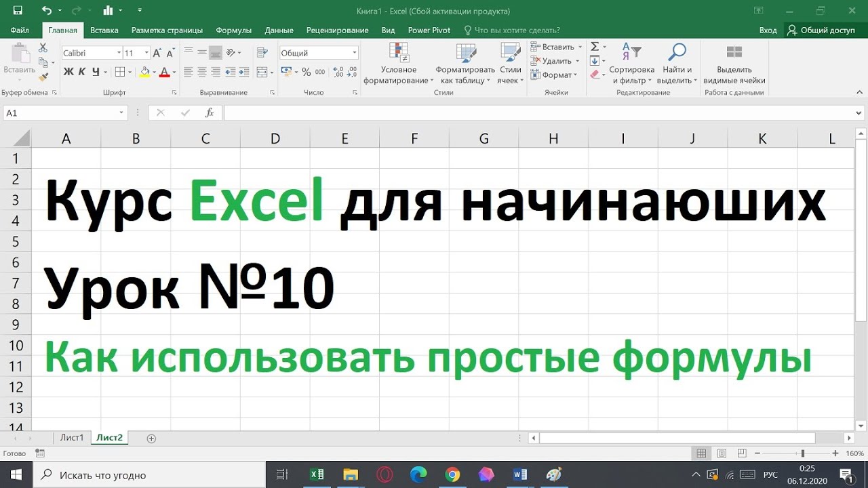Viewport: 868px width, 488px height.
Task: Toggle underline Ч formatting
Action: (96, 72)
